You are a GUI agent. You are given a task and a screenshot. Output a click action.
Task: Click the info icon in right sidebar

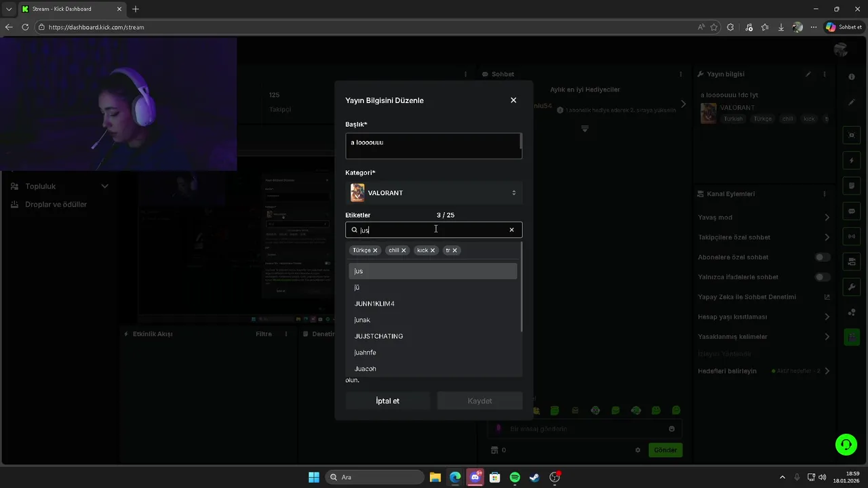coord(852,77)
